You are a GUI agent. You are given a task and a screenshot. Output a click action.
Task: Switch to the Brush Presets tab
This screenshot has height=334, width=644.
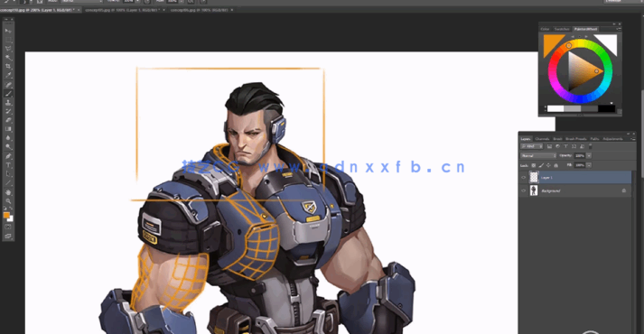click(x=576, y=139)
